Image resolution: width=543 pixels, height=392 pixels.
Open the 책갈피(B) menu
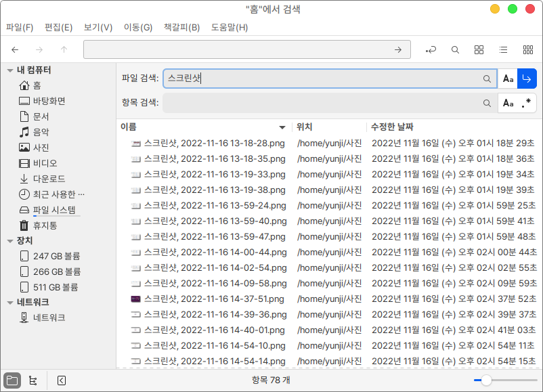181,28
